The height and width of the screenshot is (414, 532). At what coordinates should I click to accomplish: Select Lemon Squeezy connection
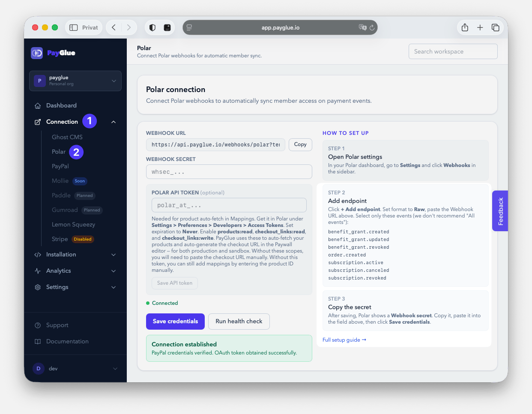(74, 224)
